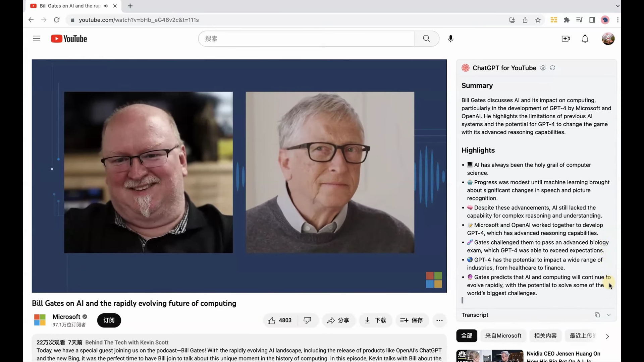Click the Nvidia CEO Jensen Huang video thumbnail
644x362 pixels.
click(489, 356)
